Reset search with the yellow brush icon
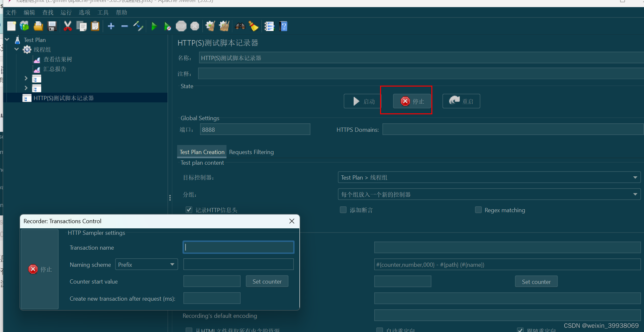The height and width of the screenshot is (332, 644). (x=254, y=26)
